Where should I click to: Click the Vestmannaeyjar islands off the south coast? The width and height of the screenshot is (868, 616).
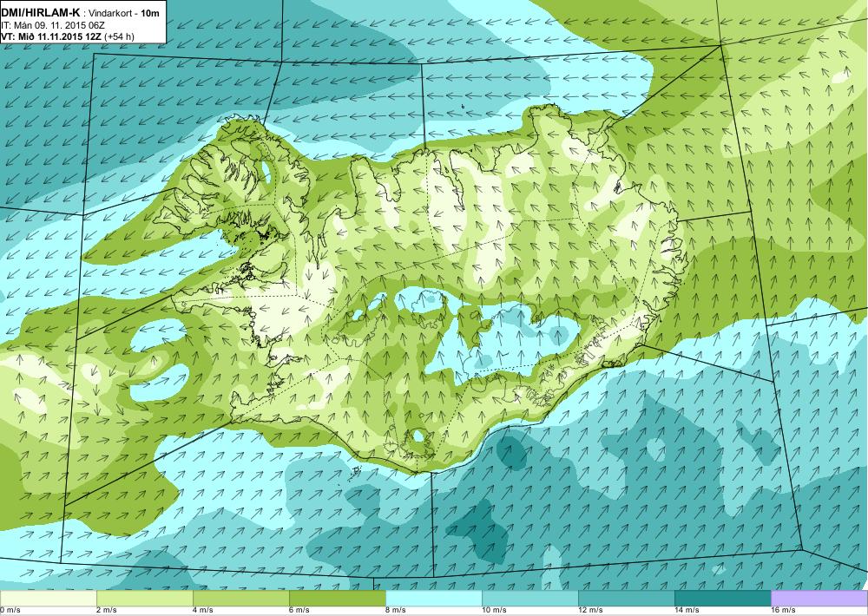pyautogui.click(x=357, y=472)
